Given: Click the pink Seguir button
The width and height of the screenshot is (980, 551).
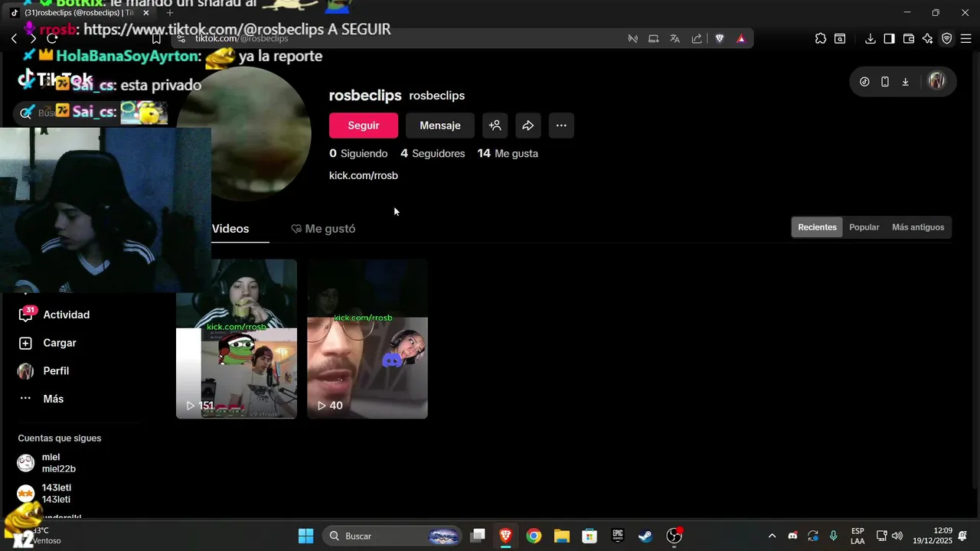Looking at the screenshot, I should [x=364, y=126].
